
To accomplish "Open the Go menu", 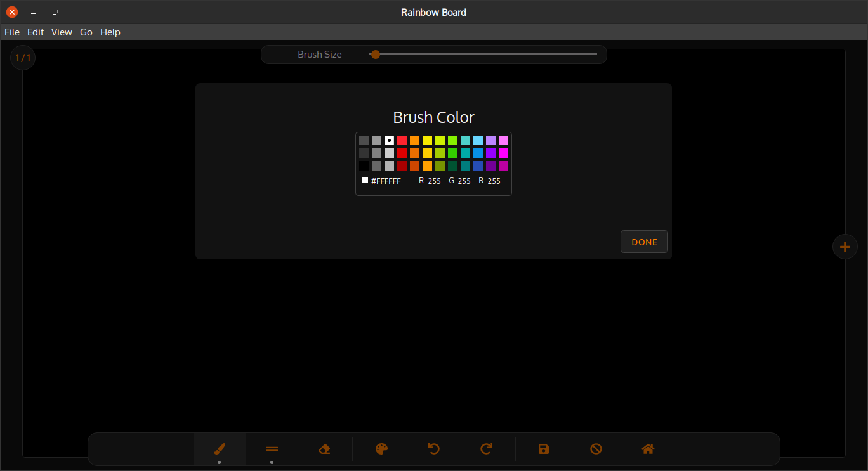I will (x=86, y=32).
